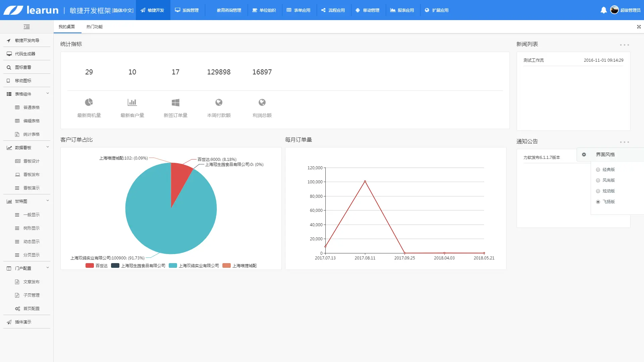Collapse sidebar using the hamburger icon
The image size is (644, 362).
[26, 27]
